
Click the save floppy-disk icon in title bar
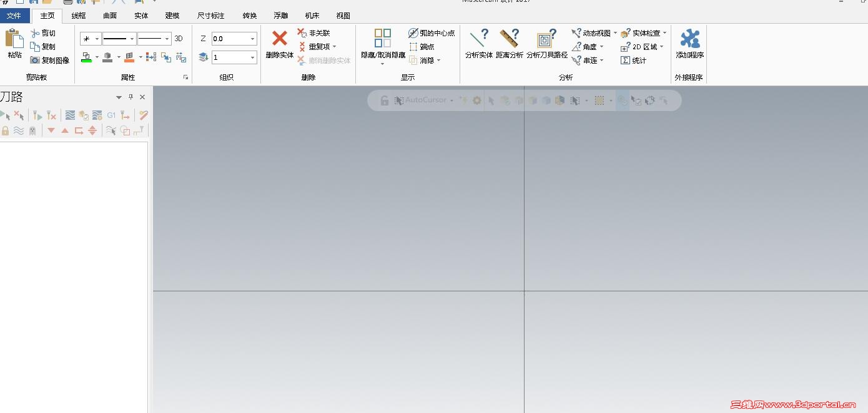(x=34, y=2)
